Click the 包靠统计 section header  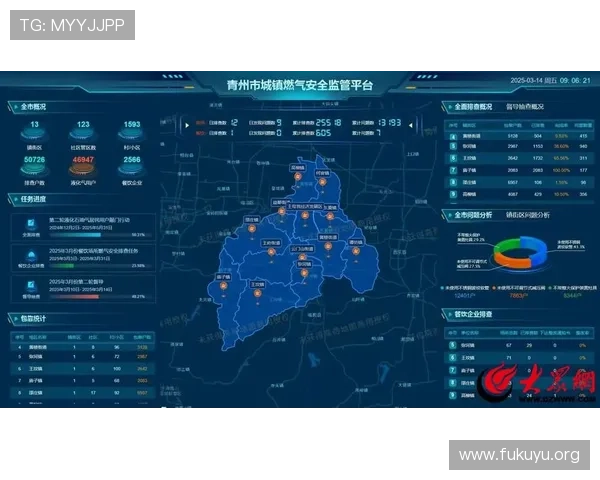pos(33,318)
